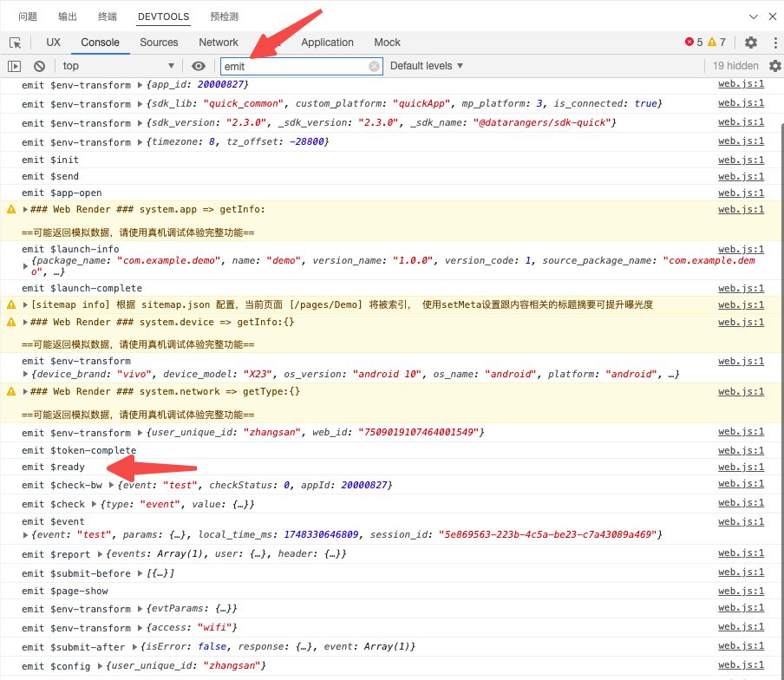Activate the inspect element picker icon

15,43
